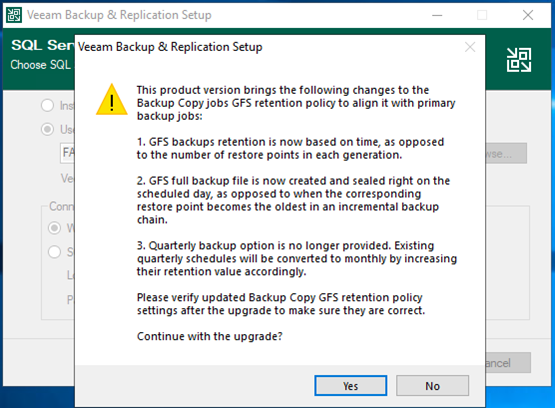
Task: Close the main Veeam setup window
Action: coord(528,15)
